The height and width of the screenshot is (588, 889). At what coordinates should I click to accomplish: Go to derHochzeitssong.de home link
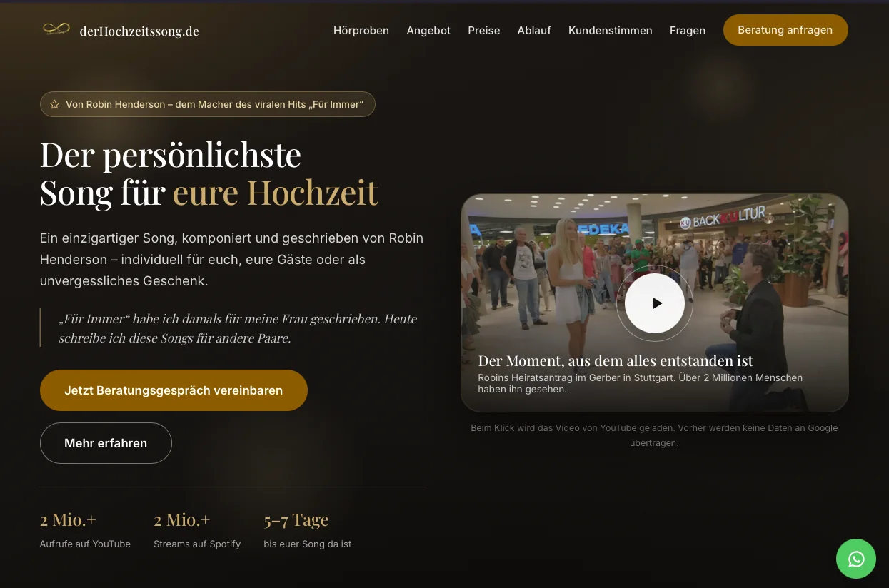[139, 31]
